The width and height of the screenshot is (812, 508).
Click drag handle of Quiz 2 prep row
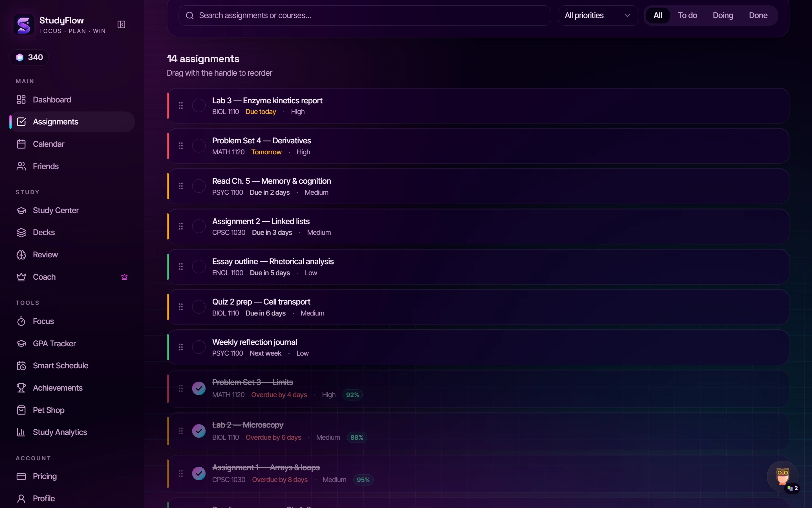(181, 307)
